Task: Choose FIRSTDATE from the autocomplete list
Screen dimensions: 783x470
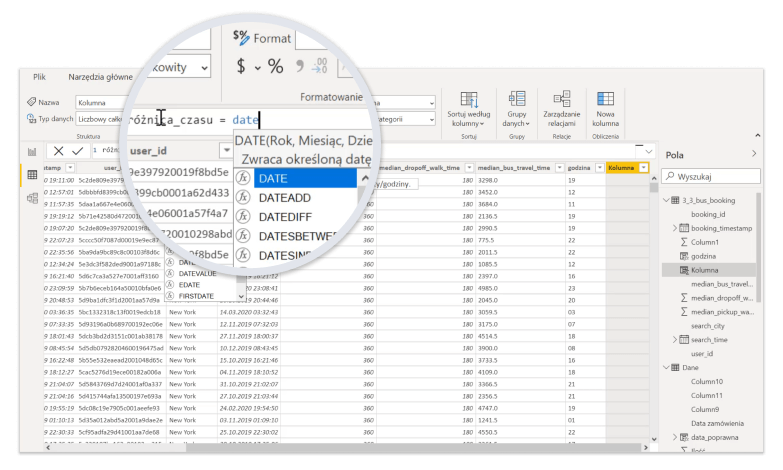Action: tap(196, 296)
